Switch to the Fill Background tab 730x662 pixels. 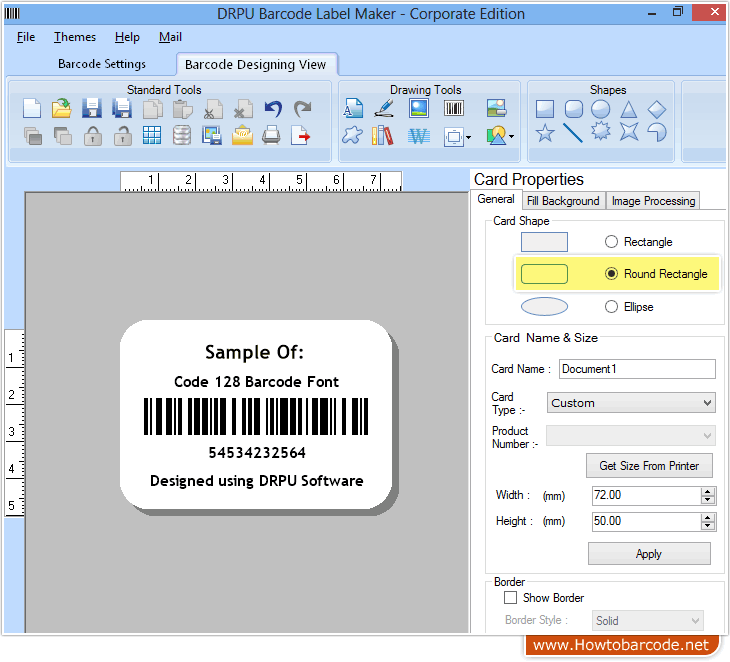click(x=563, y=201)
